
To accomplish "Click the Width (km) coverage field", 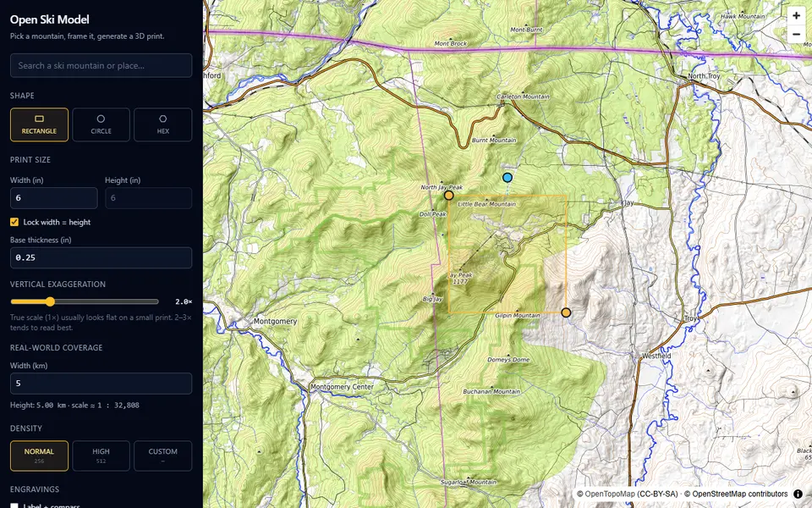I will coord(101,384).
